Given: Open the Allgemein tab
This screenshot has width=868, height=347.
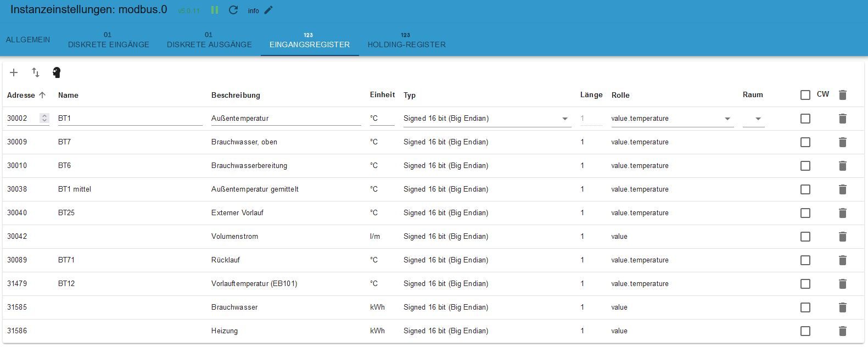Looking at the screenshot, I should click(28, 40).
